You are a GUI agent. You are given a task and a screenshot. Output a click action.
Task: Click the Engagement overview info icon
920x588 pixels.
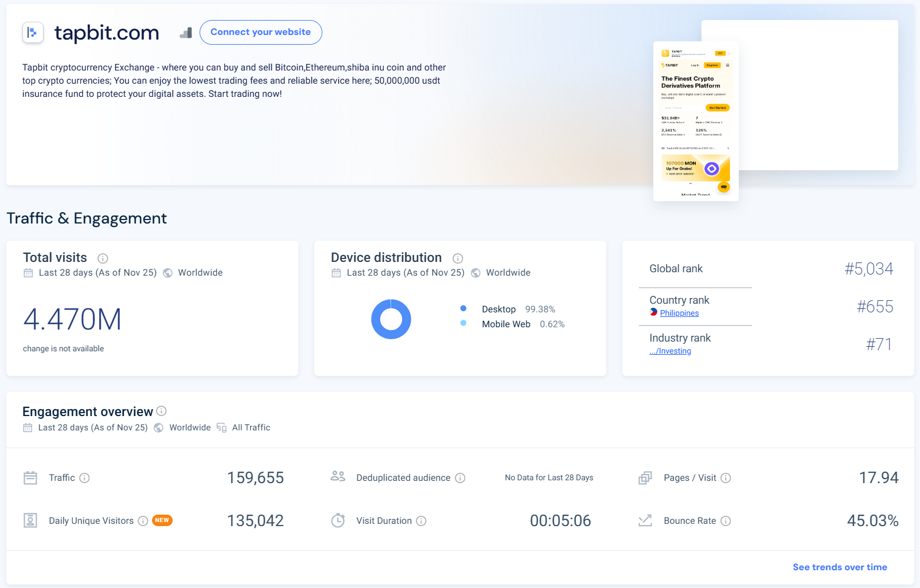point(162,411)
